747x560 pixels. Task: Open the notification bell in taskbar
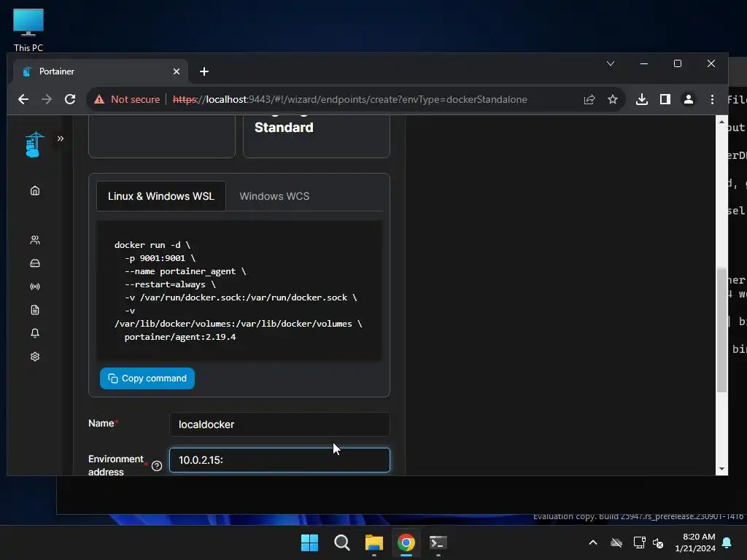click(727, 542)
